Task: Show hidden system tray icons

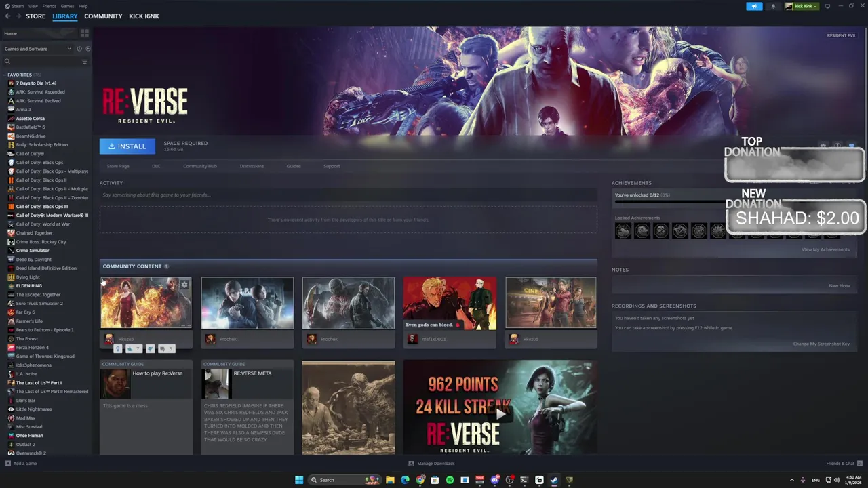Action: 792,480
